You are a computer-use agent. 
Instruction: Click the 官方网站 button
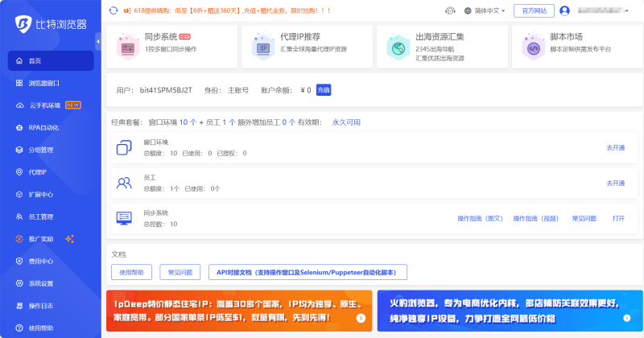pyautogui.click(x=534, y=10)
